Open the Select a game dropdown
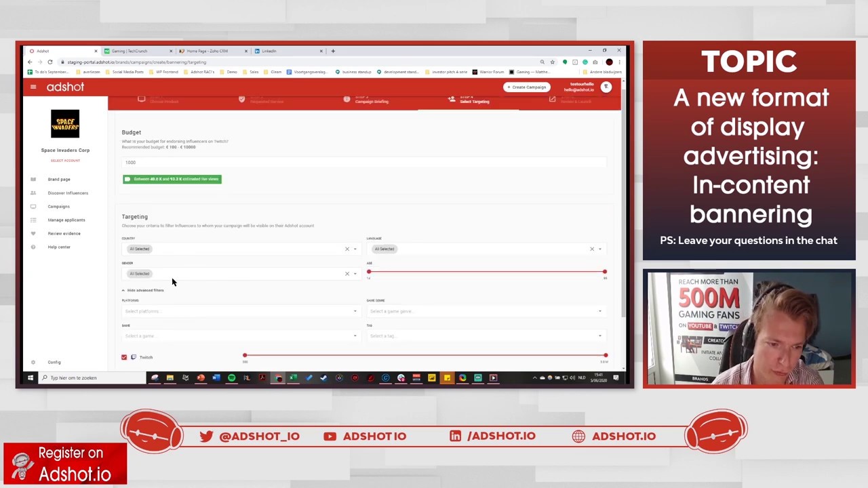The height and width of the screenshot is (488, 868). [x=241, y=335]
